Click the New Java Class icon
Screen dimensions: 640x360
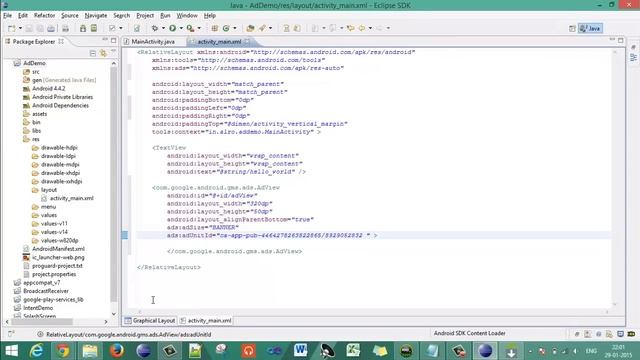coord(226,28)
